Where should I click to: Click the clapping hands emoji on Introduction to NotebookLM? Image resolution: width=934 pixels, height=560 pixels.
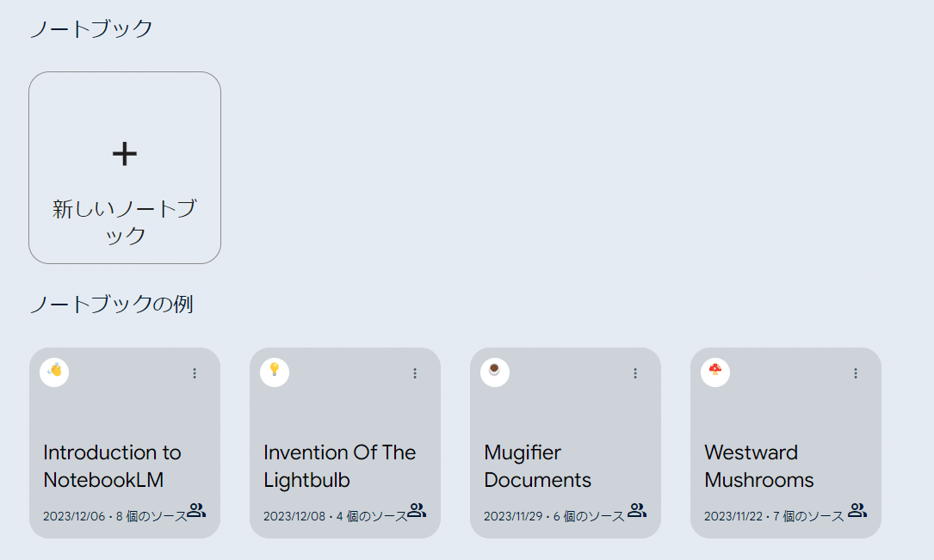coord(53,372)
